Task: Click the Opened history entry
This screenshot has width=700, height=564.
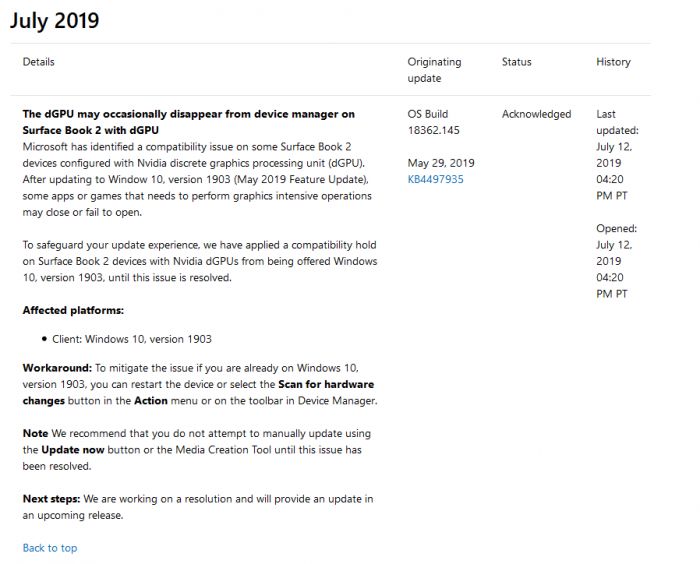Action: click(616, 261)
